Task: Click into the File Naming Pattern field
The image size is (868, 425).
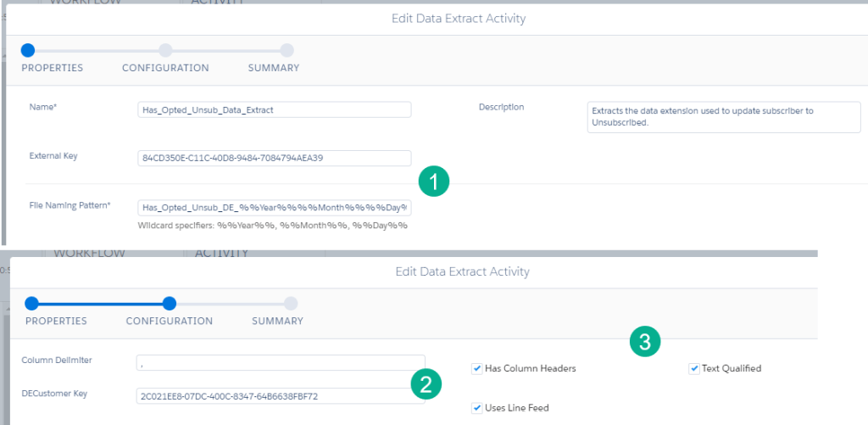Action: click(274, 207)
